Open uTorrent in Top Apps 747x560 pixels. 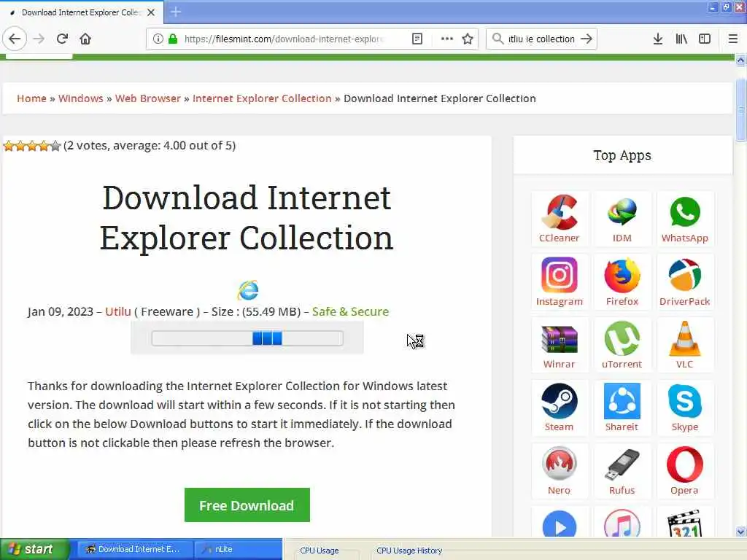(622, 345)
